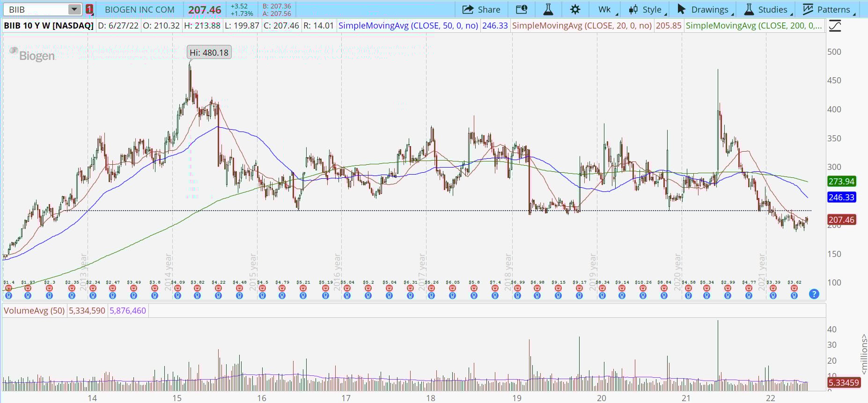Open the BIIB symbol dropdown arrow
The image size is (868, 403).
[74, 9]
